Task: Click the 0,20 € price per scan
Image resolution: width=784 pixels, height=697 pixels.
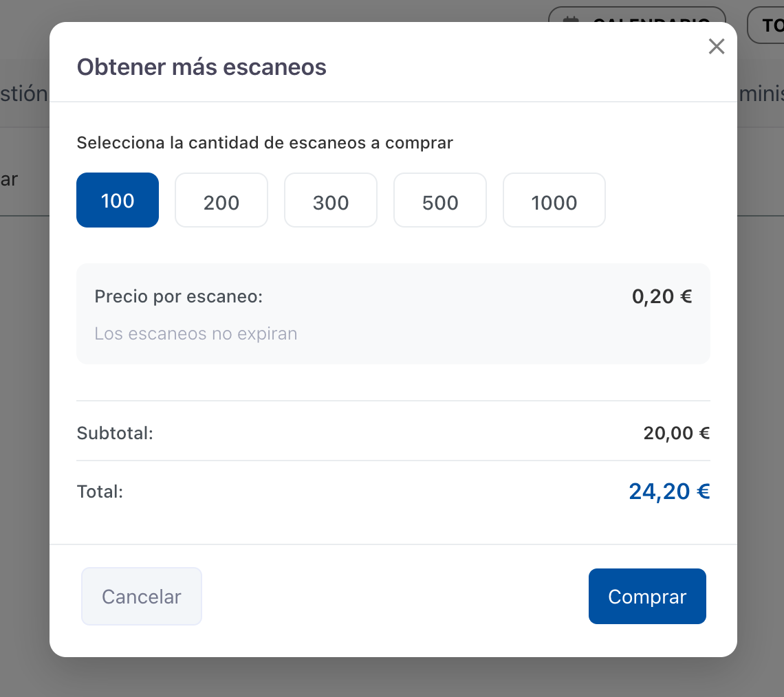Action: [662, 297]
